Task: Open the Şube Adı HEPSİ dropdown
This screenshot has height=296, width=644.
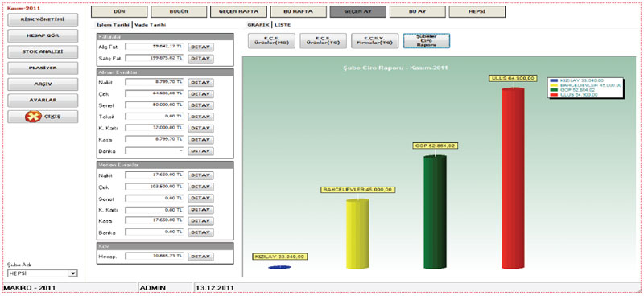Action: tap(43, 273)
